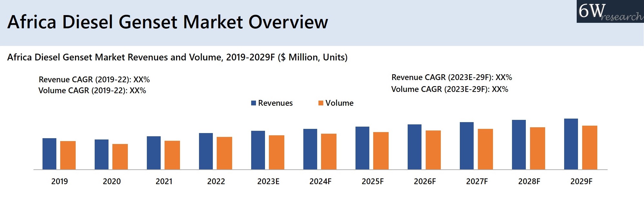Click the 2027F blue revenue bar

467,146
